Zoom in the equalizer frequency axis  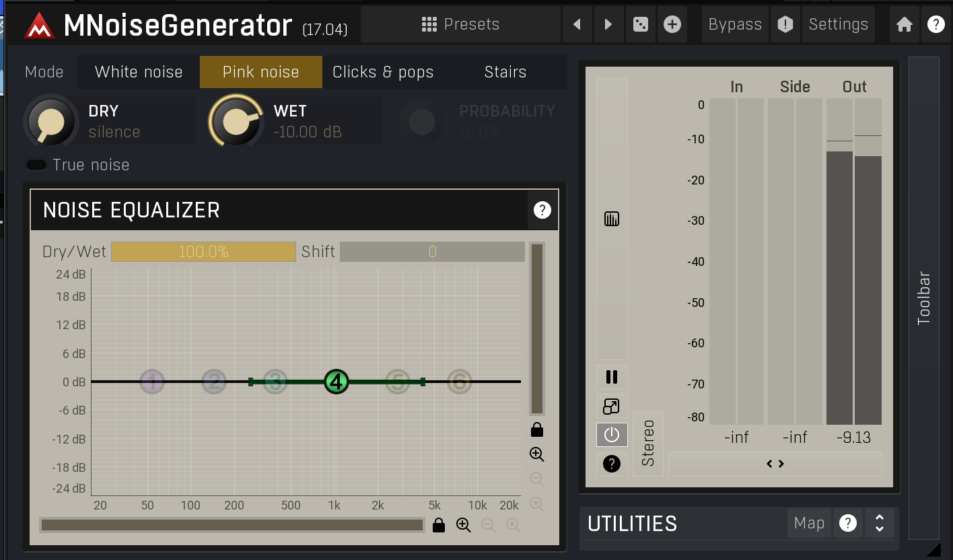[x=464, y=525]
